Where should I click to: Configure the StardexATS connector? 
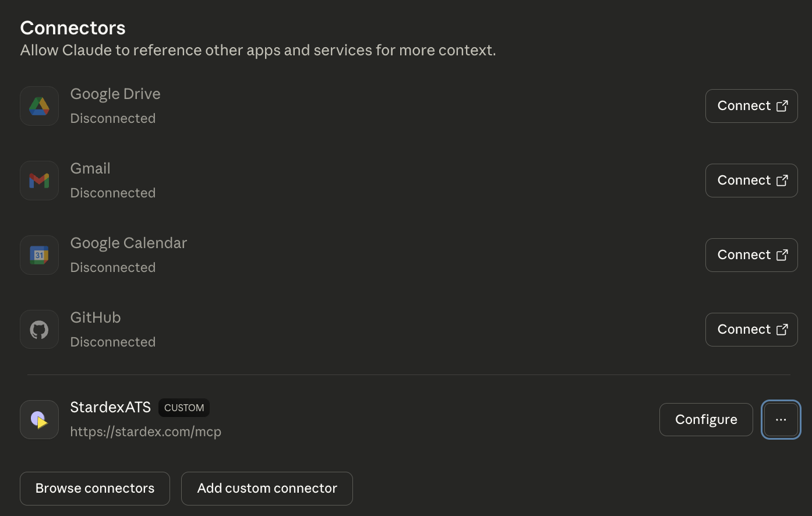(706, 419)
